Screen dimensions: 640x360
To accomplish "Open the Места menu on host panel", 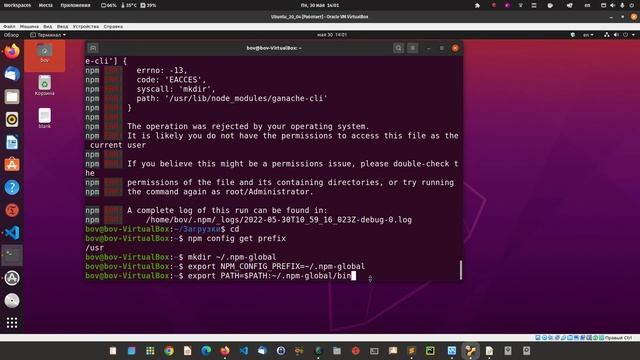I will [45, 5].
